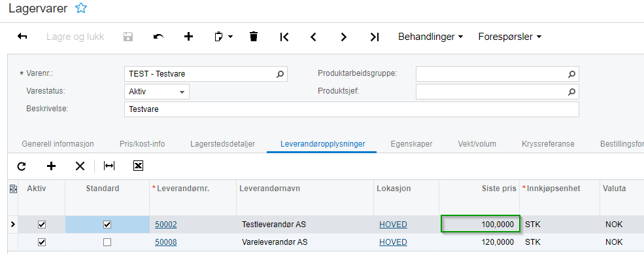This screenshot has width=644, height=254.
Task: Expand the Behandlinger menu
Action: point(430,37)
